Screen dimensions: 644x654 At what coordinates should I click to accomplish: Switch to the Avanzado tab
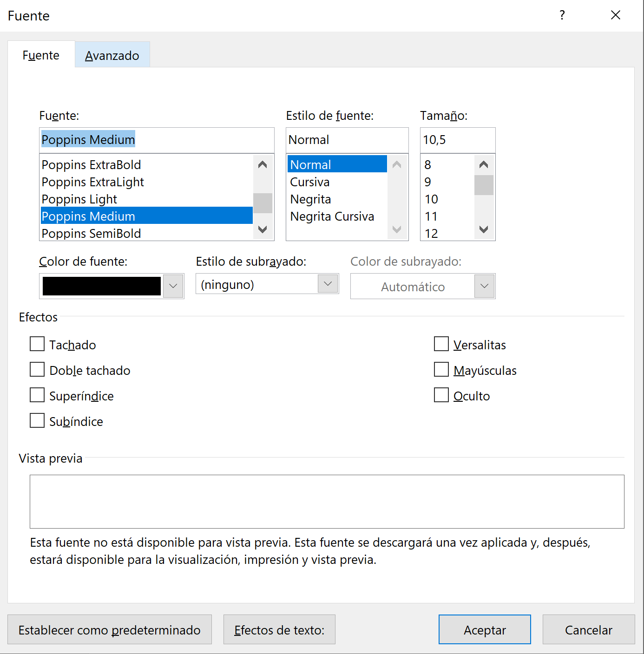[112, 56]
